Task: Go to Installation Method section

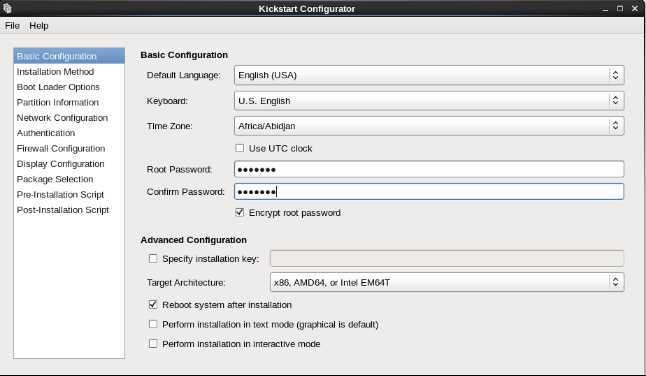Action: [x=69, y=72]
